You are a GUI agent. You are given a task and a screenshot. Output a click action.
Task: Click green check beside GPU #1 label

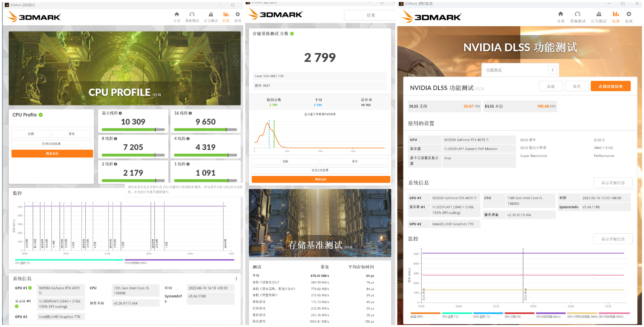coord(30,288)
